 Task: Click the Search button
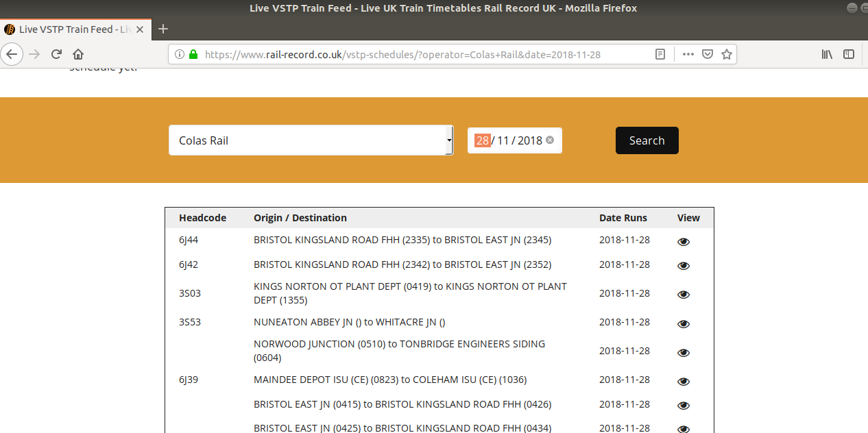[x=647, y=140]
